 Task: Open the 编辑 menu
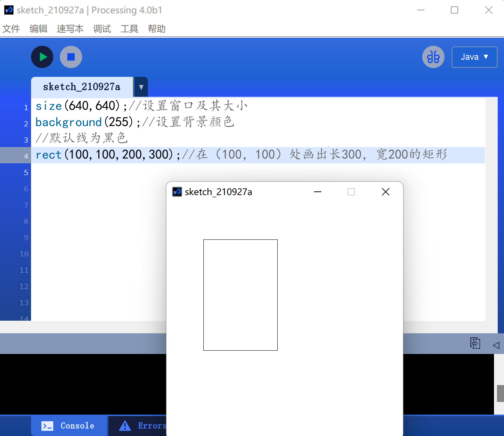click(38, 29)
